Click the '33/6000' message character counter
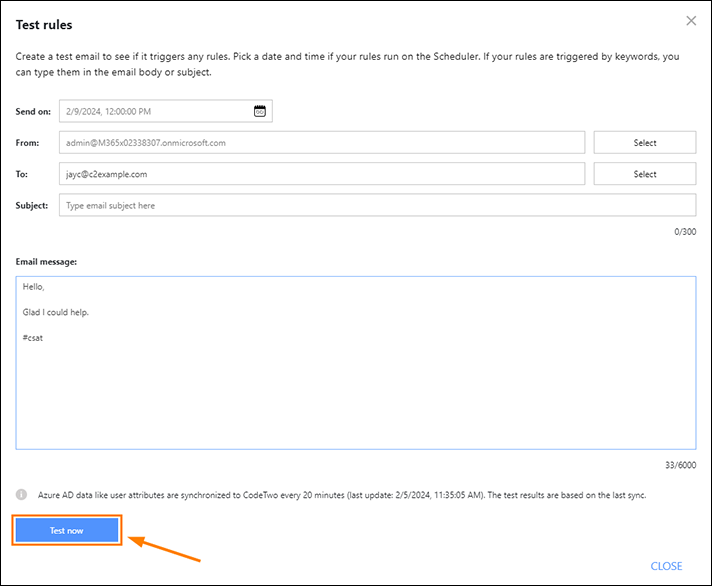This screenshot has width=712, height=586. point(680,465)
